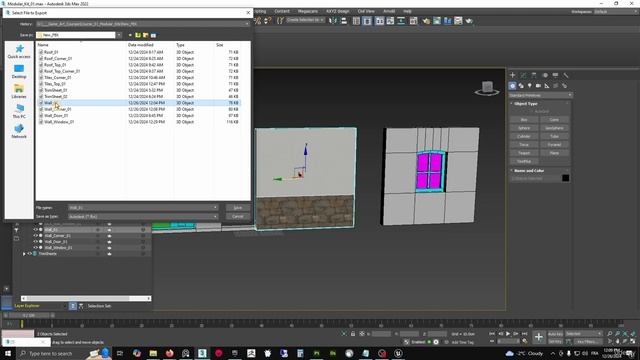
Task: Open the Civil View menu
Action: (x=366, y=11)
